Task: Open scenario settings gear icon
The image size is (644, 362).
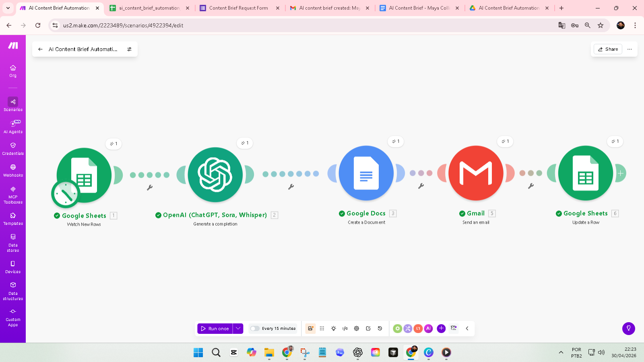Action: (357, 329)
